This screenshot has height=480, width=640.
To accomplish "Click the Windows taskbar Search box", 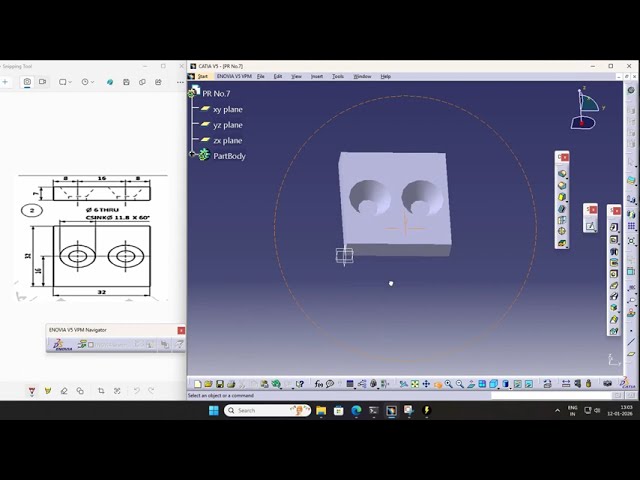I will point(267,410).
